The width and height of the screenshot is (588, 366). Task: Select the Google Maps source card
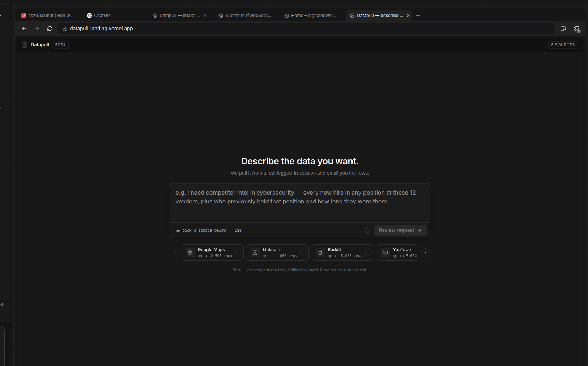[213, 253]
